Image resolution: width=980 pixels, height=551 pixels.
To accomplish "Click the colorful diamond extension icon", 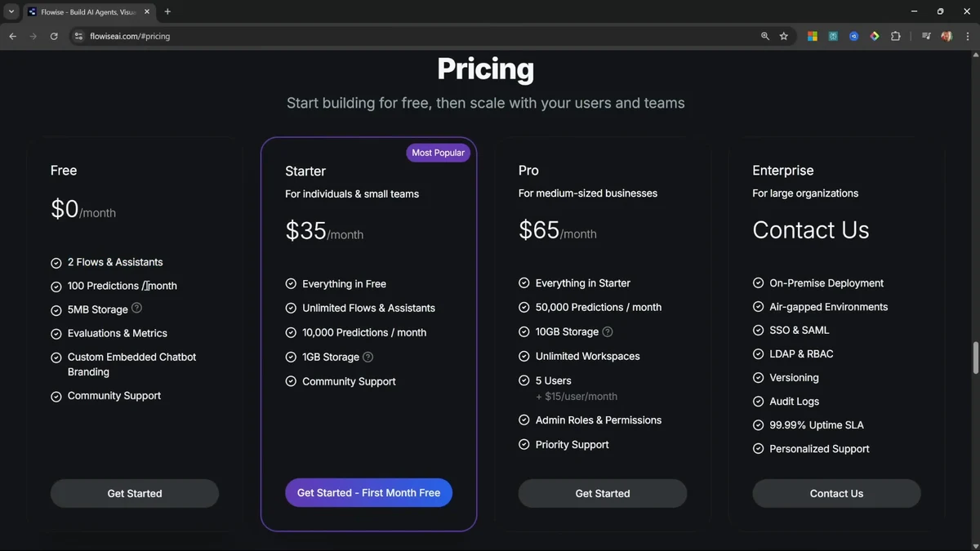I will click(x=874, y=36).
